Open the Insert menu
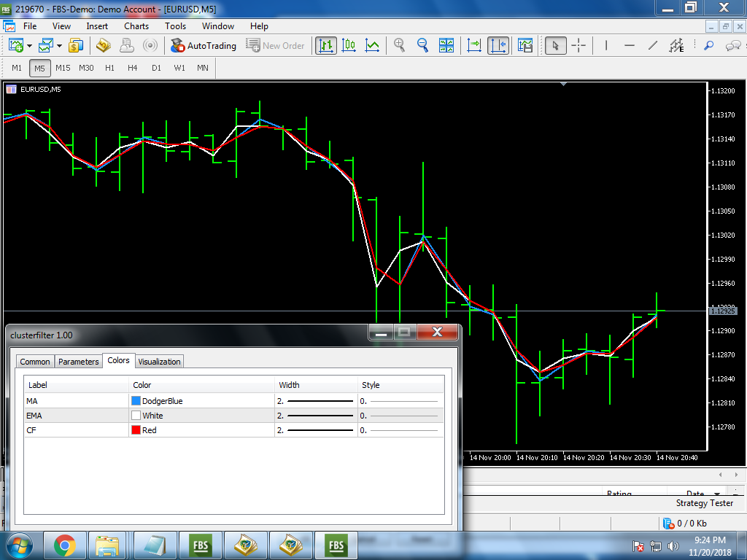The height and width of the screenshot is (560, 747). click(97, 26)
